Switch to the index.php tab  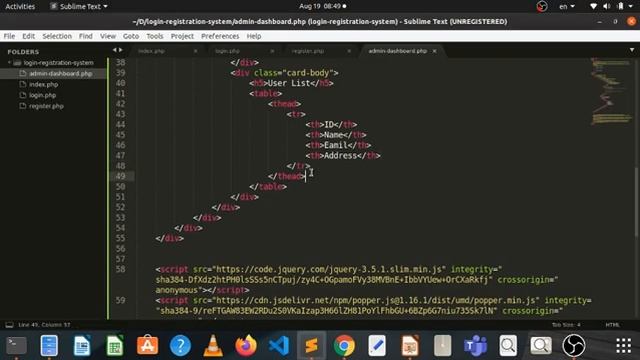point(151,51)
